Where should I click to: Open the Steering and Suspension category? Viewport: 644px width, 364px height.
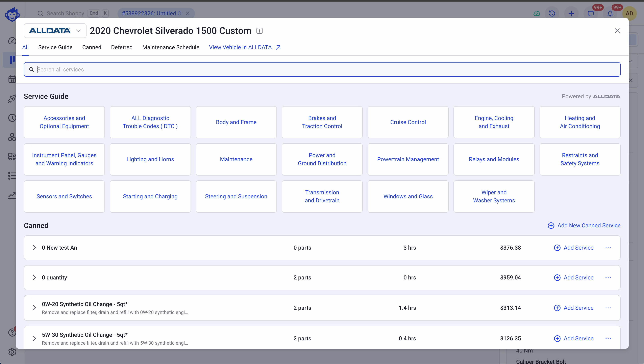click(236, 197)
